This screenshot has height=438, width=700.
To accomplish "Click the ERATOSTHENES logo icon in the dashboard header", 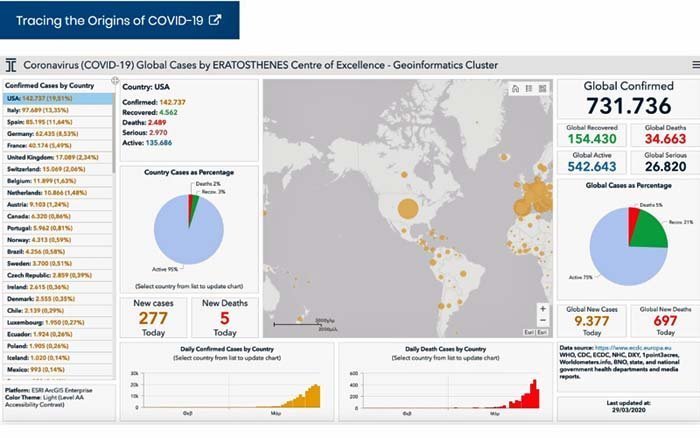I will point(11,65).
